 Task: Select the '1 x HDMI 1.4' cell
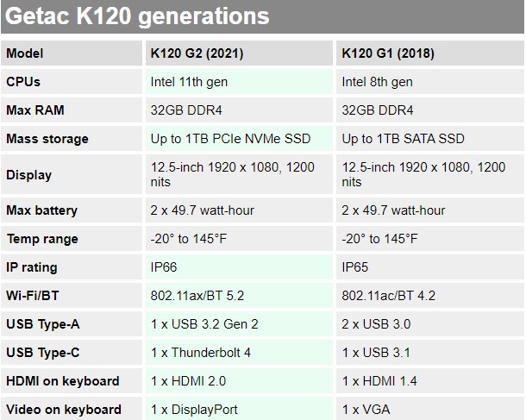pyautogui.click(x=379, y=381)
